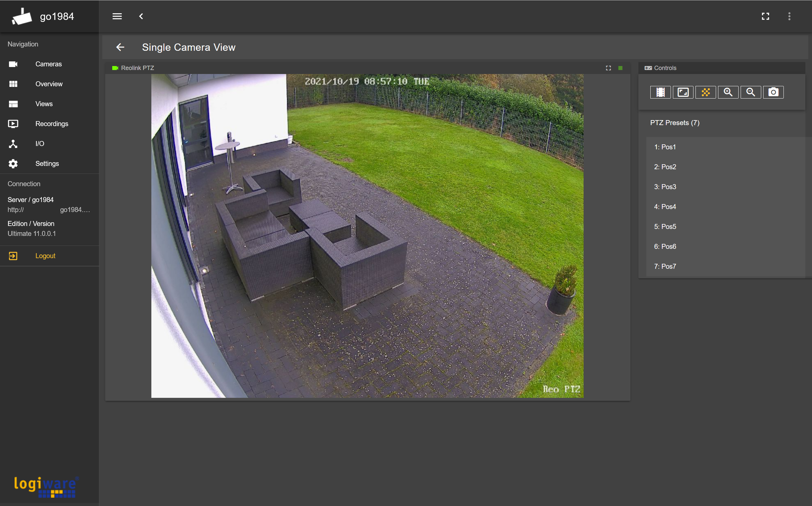Click the Cameras video icon in sidebar
This screenshot has height=506, width=812.
click(13, 64)
